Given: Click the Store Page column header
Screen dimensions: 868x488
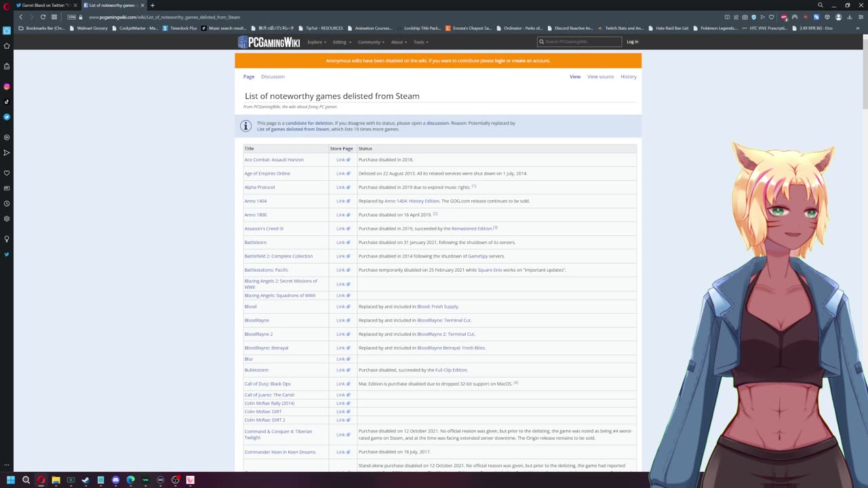Looking at the screenshot, I should pyautogui.click(x=341, y=148).
